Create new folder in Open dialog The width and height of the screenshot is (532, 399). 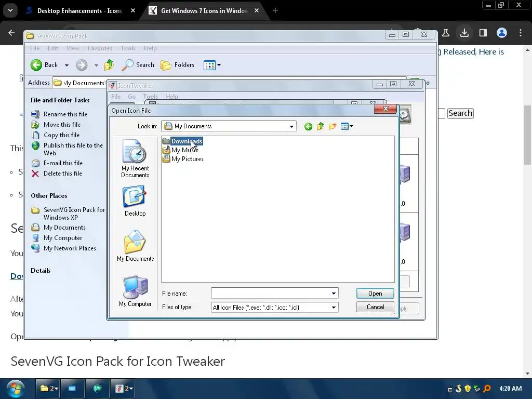(332, 127)
